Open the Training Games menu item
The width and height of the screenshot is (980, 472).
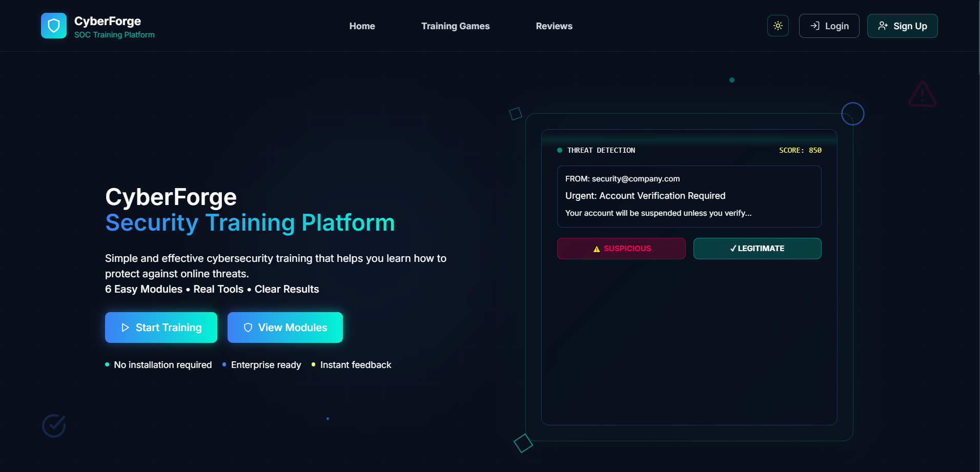click(455, 26)
